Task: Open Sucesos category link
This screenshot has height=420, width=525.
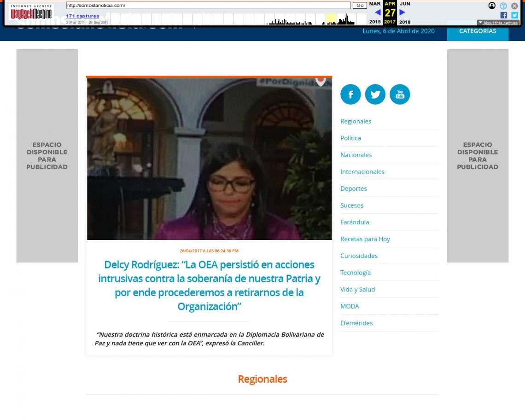Action: (x=351, y=205)
